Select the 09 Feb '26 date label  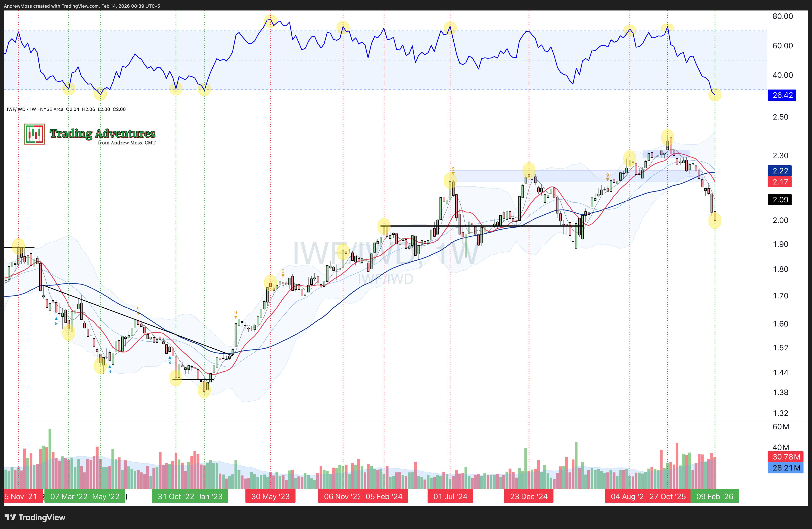(714, 496)
